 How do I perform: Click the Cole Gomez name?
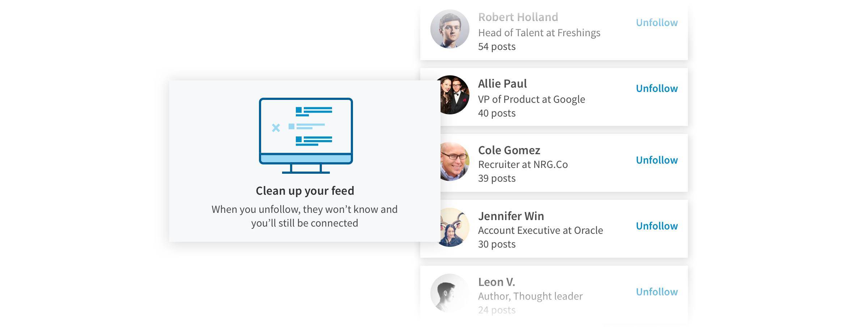point(509,150)
